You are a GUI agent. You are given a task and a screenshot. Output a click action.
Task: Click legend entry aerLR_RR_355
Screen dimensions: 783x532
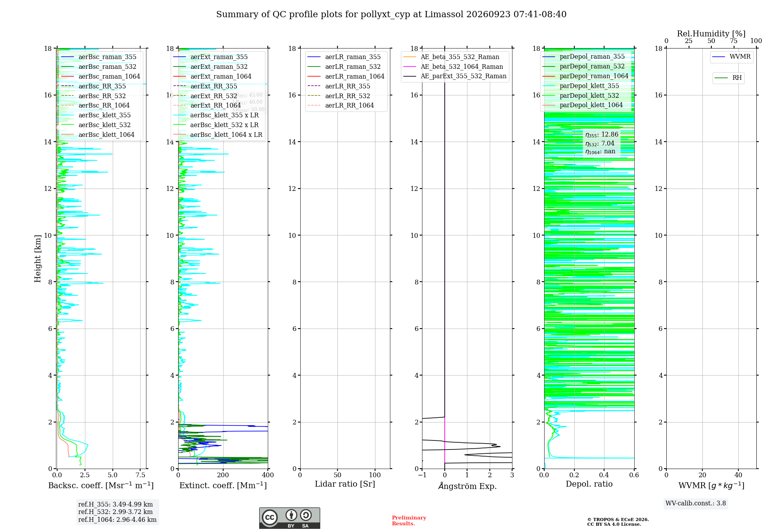click(339, 86)
